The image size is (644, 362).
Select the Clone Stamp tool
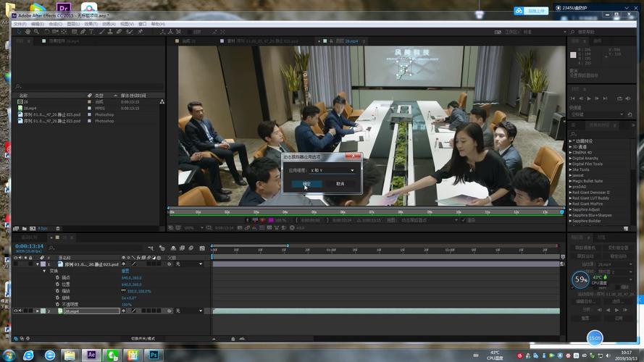point(110,32)
